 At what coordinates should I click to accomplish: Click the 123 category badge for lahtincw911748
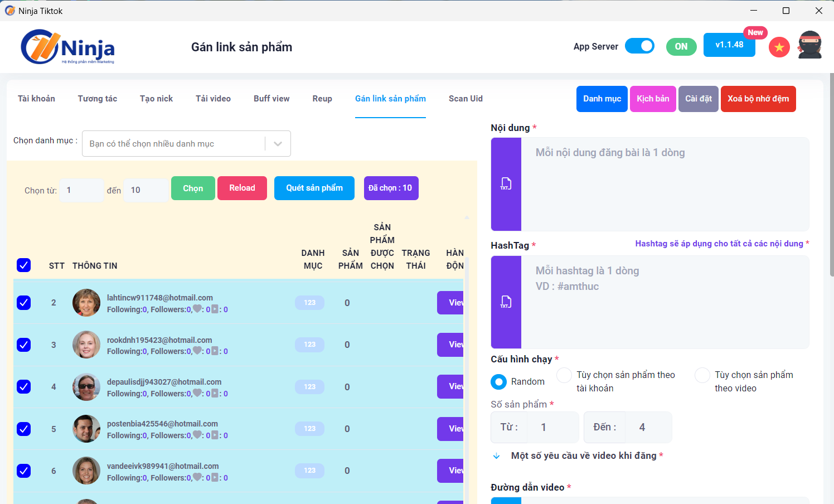click(x=309, y=303)
